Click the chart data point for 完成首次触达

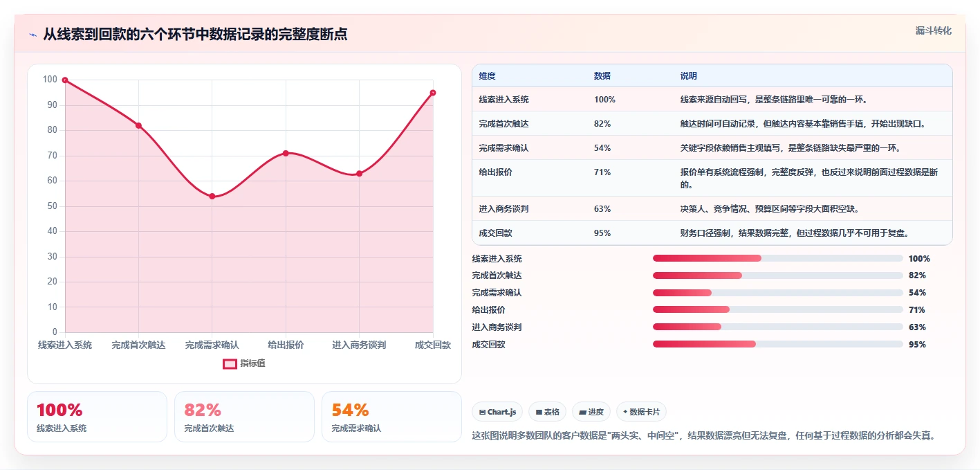[x=138, y=125]
